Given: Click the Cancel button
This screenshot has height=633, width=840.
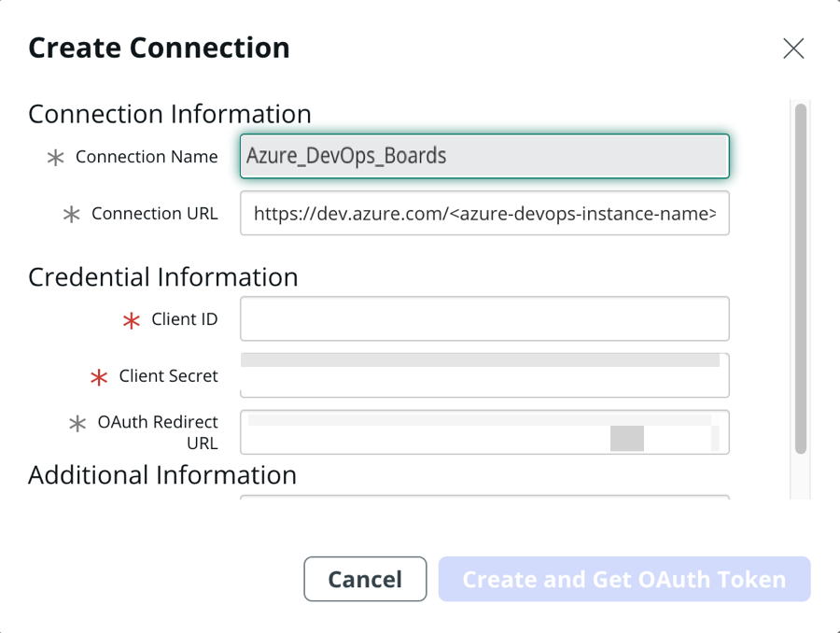Looking at the screenshot, I should click(x=365, y=579).
